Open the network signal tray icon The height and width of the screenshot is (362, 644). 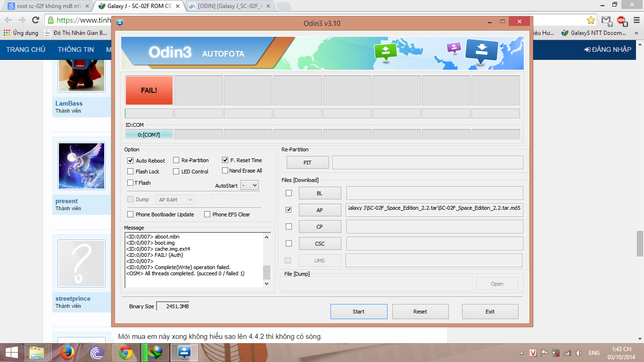point(567,353)
